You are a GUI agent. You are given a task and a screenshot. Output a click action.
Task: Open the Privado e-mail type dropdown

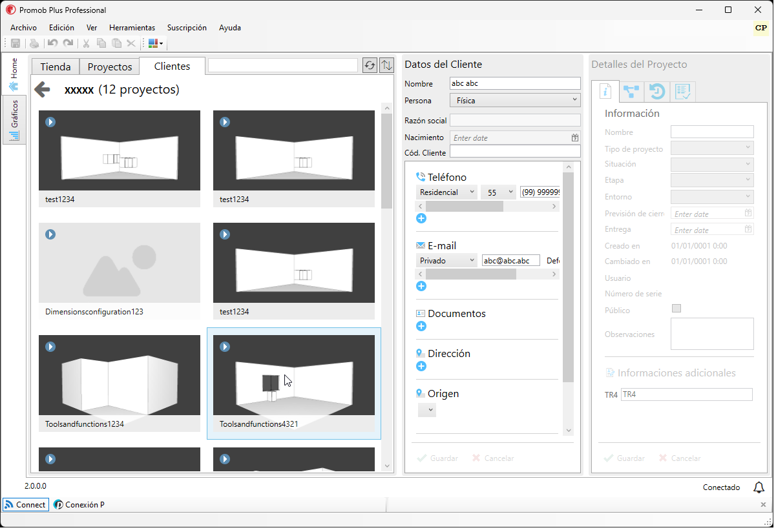coord(446,260)
